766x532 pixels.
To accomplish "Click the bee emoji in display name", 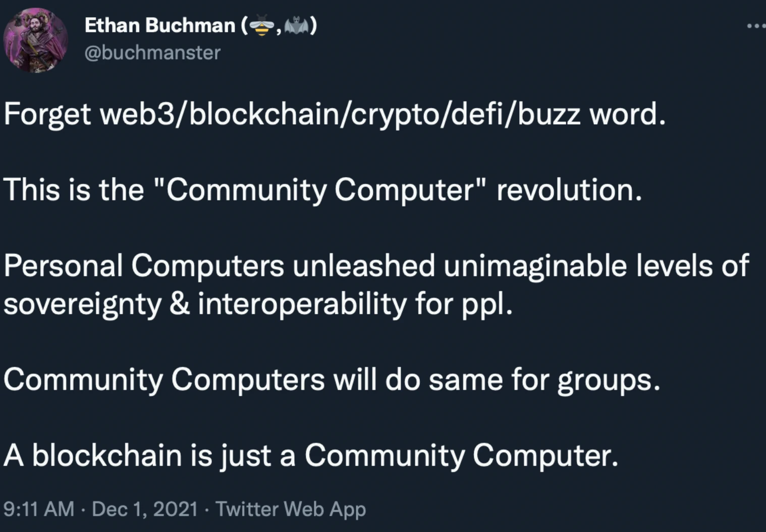I will coord(261,25).
